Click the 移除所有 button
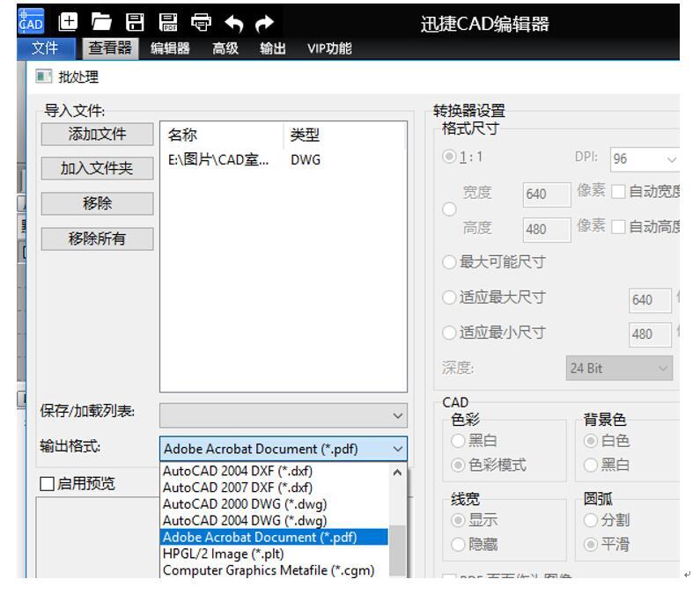700x594 pixels. [x=98, y=238]
